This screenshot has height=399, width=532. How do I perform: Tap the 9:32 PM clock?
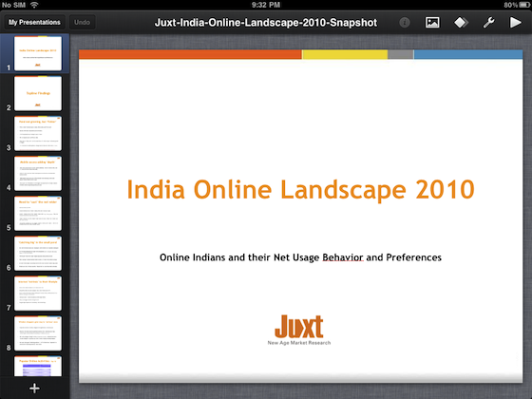pos(266,5)
